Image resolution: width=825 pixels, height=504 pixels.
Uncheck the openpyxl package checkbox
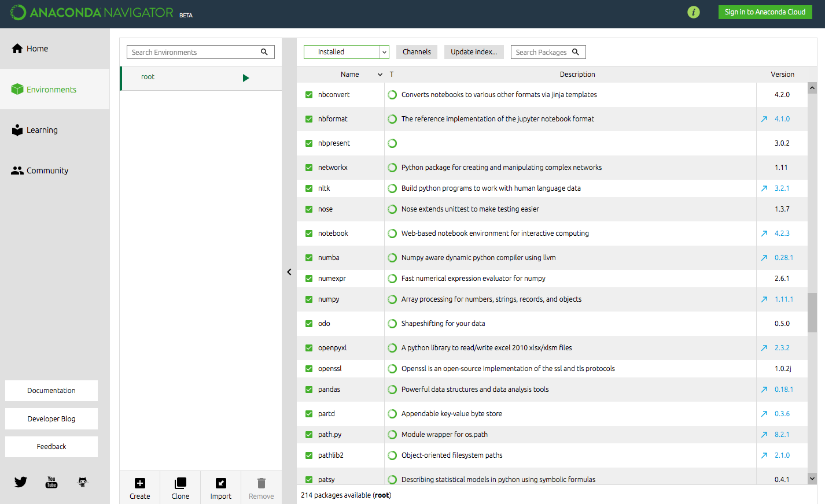pos(309,348)
